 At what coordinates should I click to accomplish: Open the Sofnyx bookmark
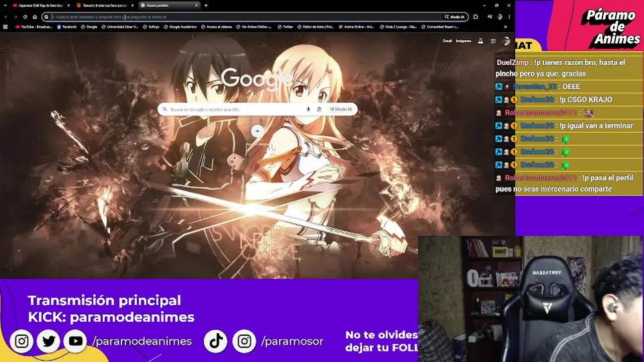pos(151,27)
